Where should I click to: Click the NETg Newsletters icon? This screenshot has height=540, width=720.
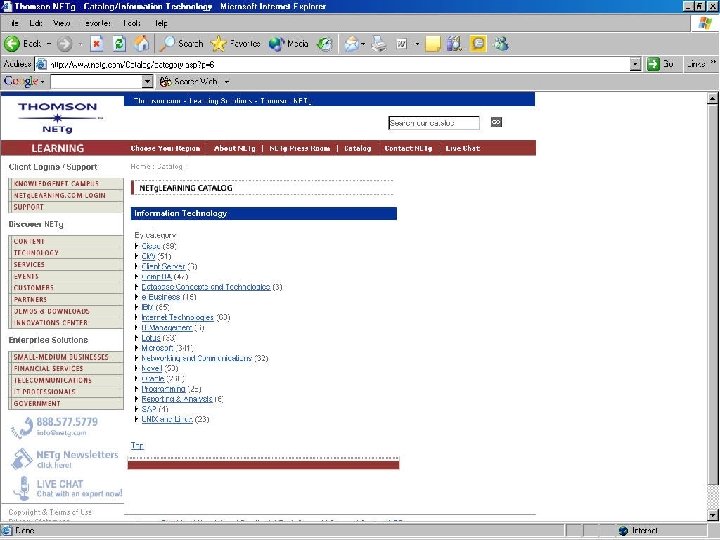click(x=22, y=459)
